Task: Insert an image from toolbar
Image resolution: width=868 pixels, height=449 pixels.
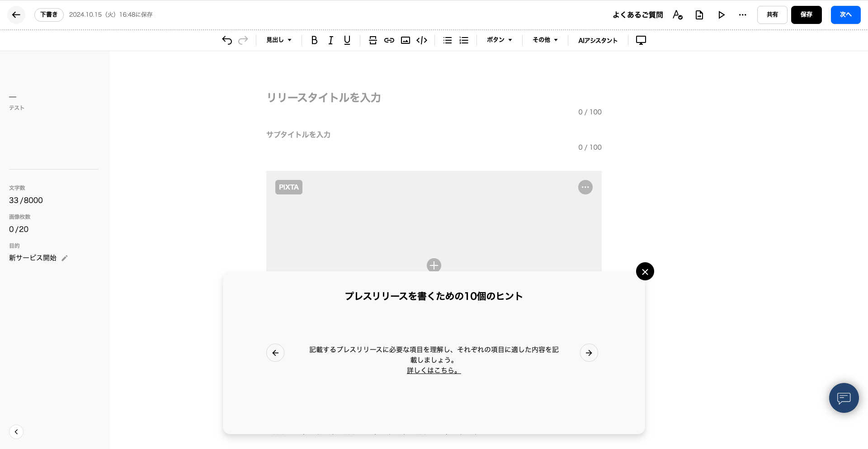Action: click(x=406, y=40)
